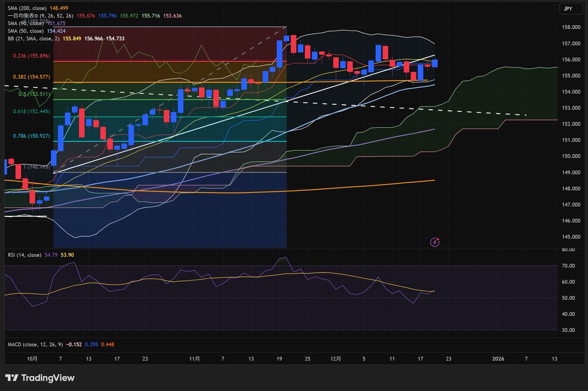Click the 156.000 price axis label
The height and width of the screenshot is (391, 588).
(x=572, y=60)
